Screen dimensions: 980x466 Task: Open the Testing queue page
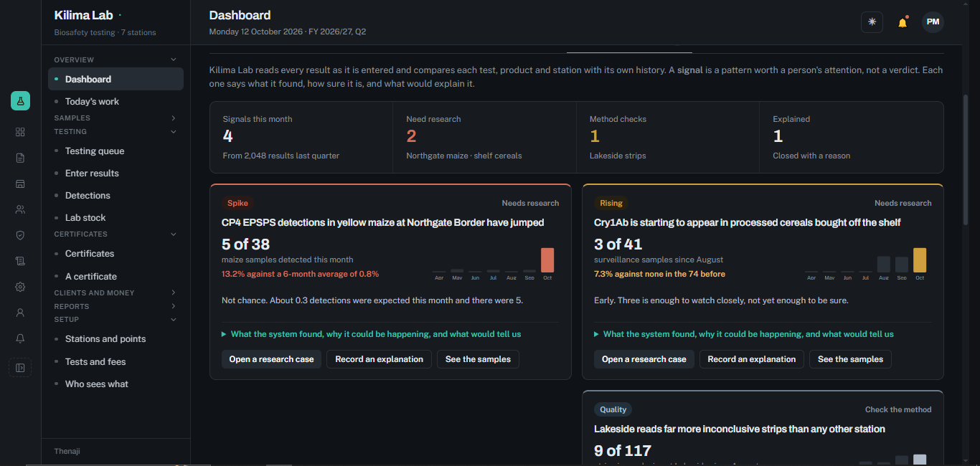tap(116, 151)
